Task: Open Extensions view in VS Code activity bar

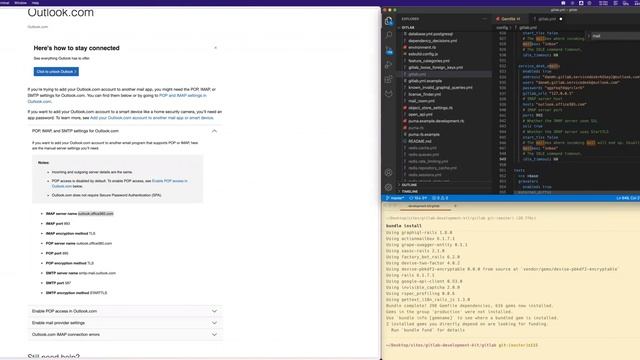Action: tap(389, 79)
